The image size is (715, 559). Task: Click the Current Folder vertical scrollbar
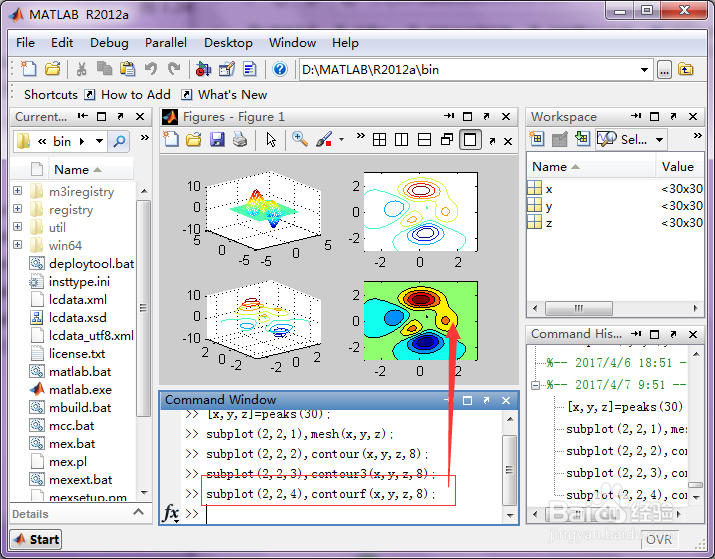(x=144, y=308)
